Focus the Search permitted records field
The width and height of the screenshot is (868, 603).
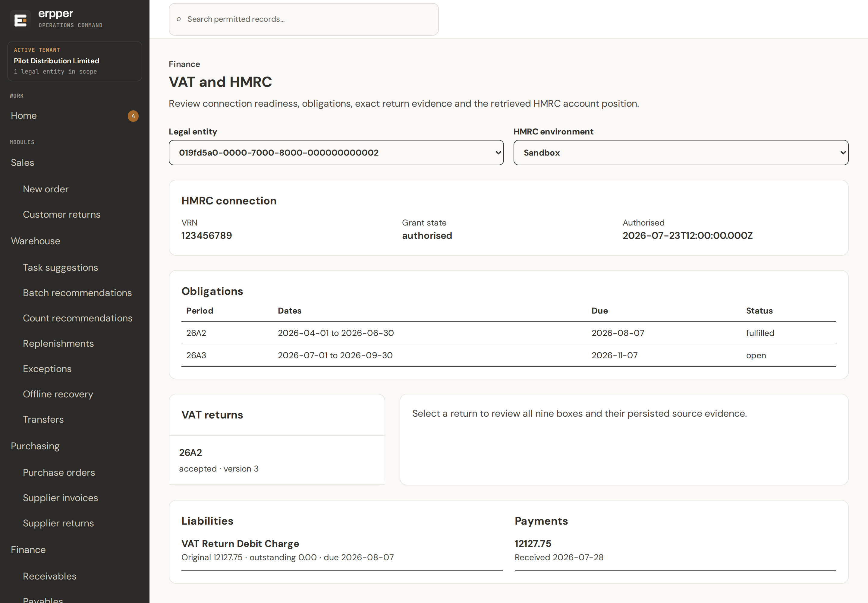(304, 19)
